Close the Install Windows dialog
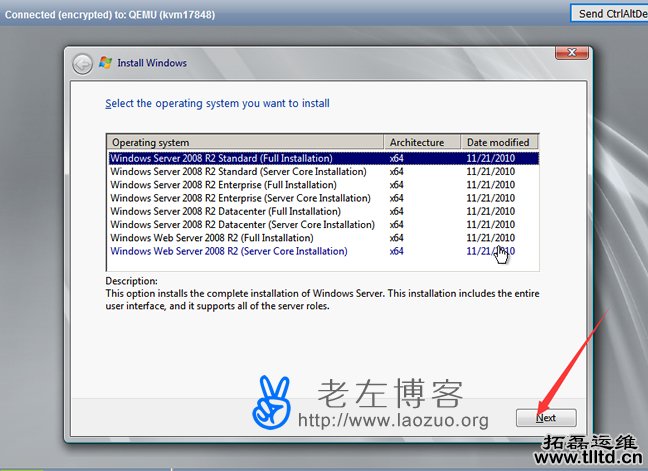Viewport: 648px width, 471px height. (x=572, y=53)
